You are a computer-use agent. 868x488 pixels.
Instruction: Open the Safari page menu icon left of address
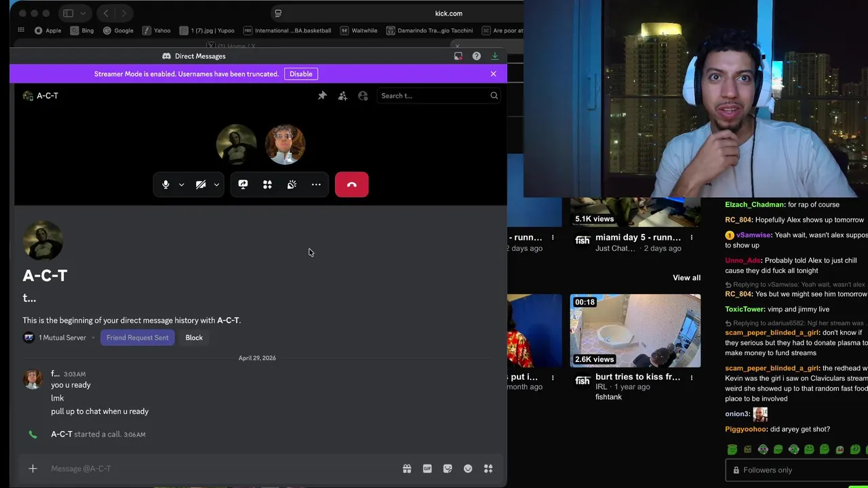(x=278, y=13)
